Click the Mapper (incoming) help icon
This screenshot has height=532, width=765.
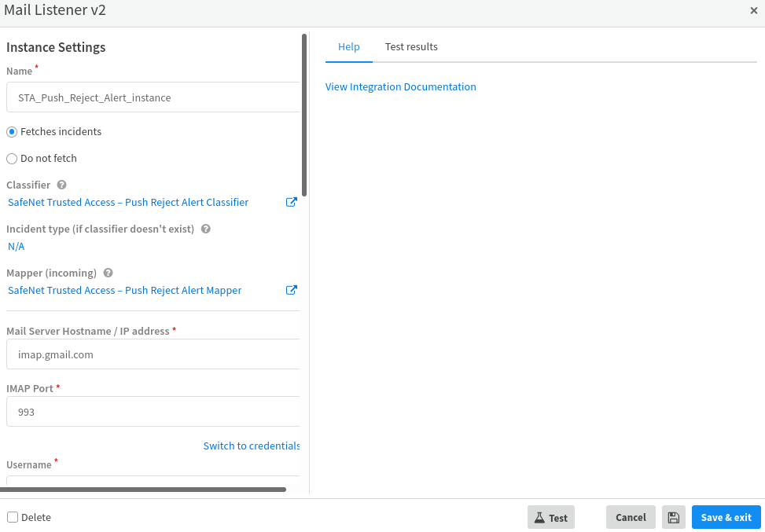(108, 273)
